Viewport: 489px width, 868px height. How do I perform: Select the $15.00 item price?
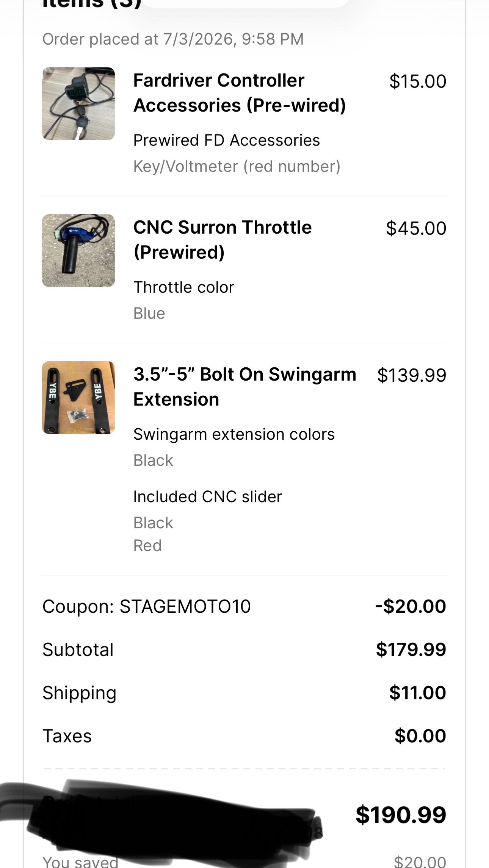(418, 81)
